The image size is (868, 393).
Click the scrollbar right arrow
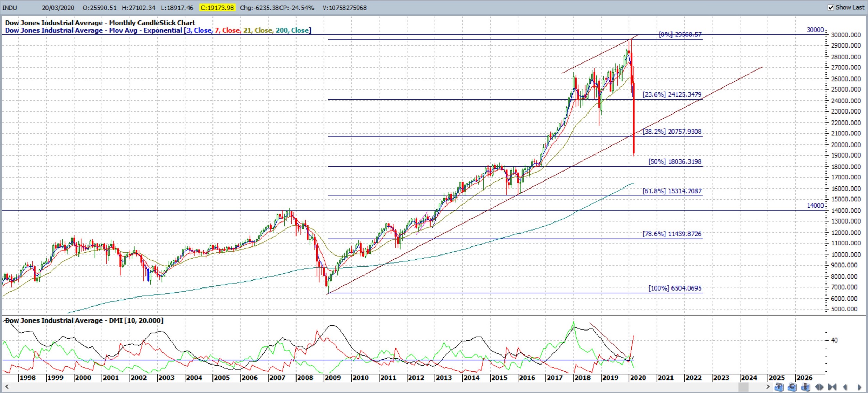(768, 387)
